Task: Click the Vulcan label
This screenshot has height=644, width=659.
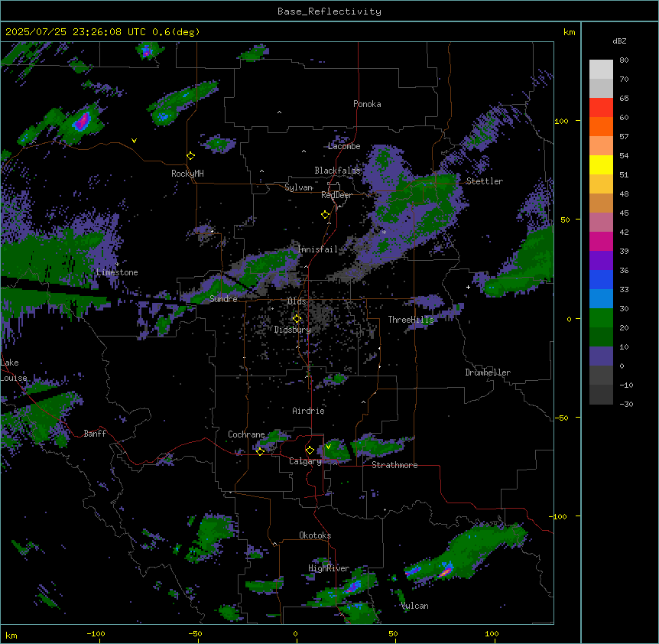Action: tap(414, 606)
